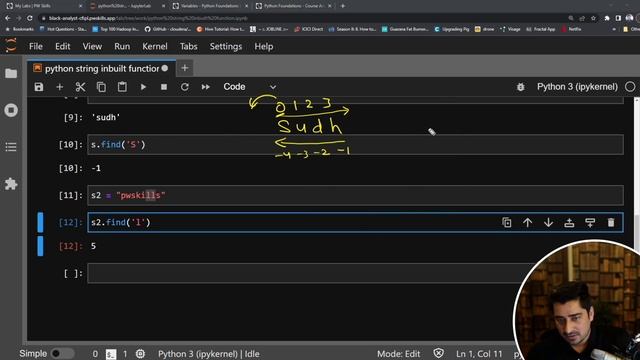Image resolution: width=640 pixels, height=360 pixels.
Task: Restart the kernel icon
Action: (x=184, y=87)
